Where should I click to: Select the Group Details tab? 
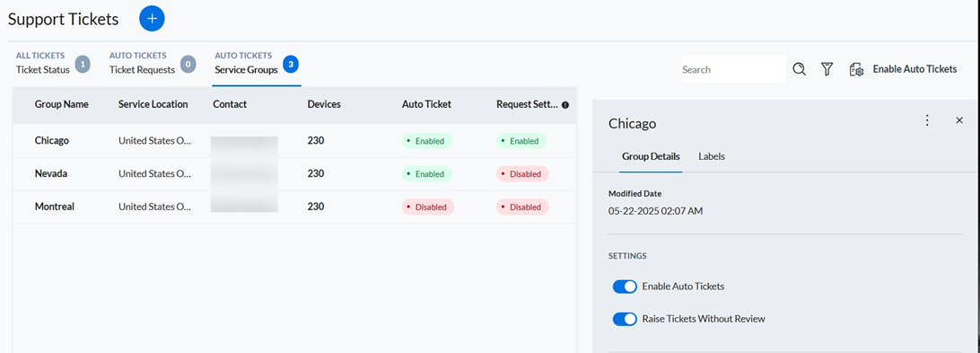[651, 156]
